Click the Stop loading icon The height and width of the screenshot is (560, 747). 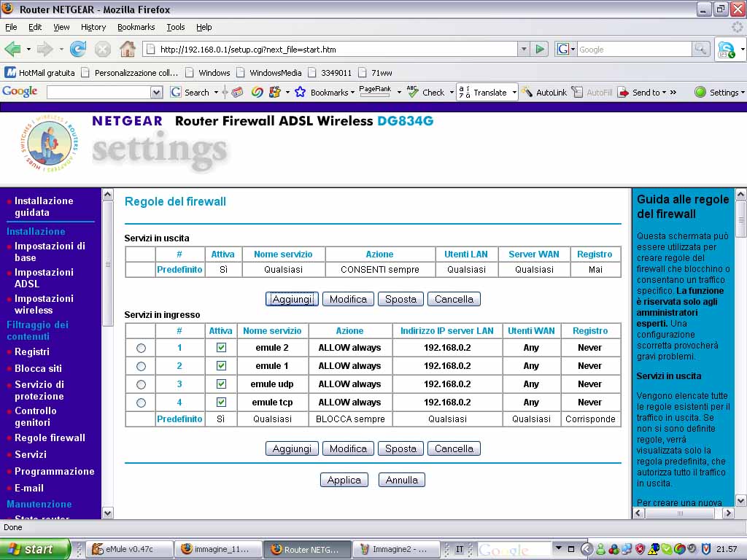(x=102, y=49)
